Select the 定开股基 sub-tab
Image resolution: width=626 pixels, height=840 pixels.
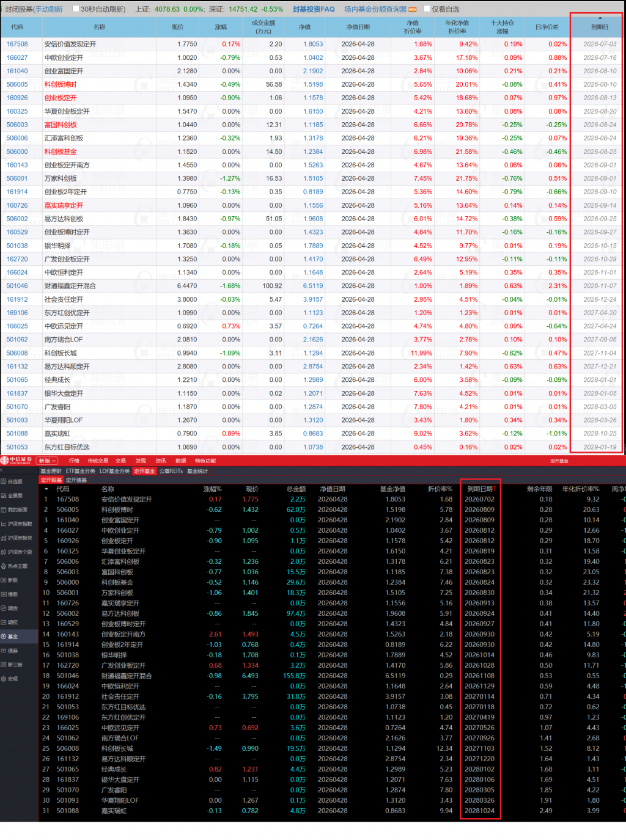click(x=51, y=480)
